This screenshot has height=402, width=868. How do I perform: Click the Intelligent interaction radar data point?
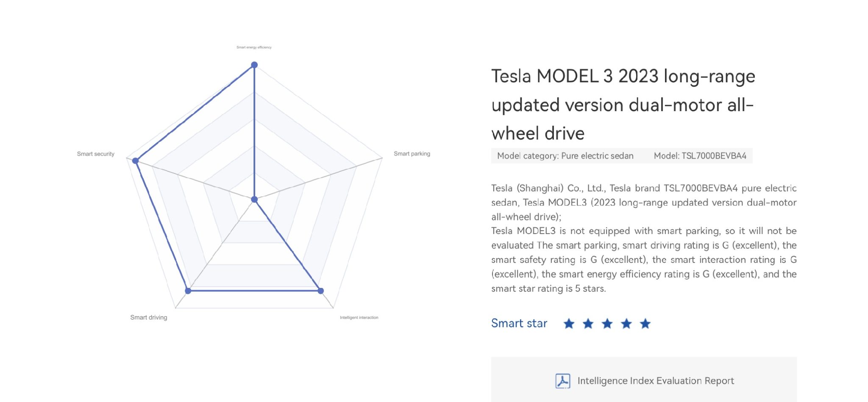point(321,291)
